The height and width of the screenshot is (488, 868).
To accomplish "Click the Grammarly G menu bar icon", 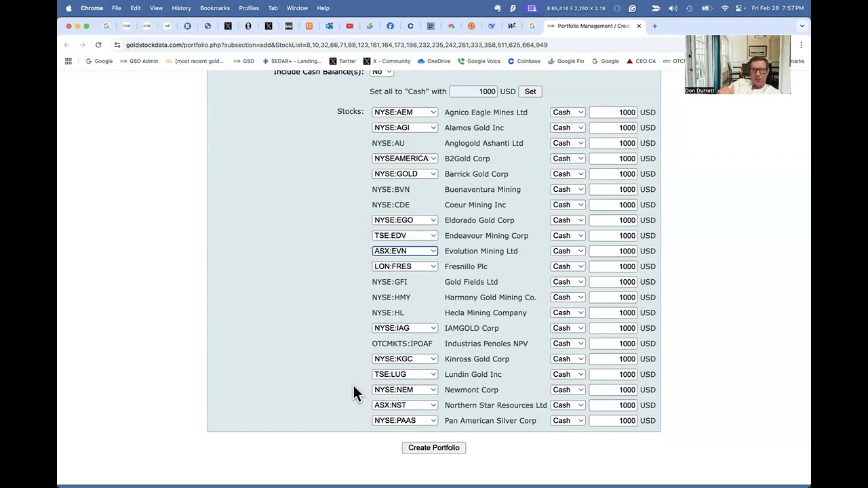I will [x=632, y=8].
